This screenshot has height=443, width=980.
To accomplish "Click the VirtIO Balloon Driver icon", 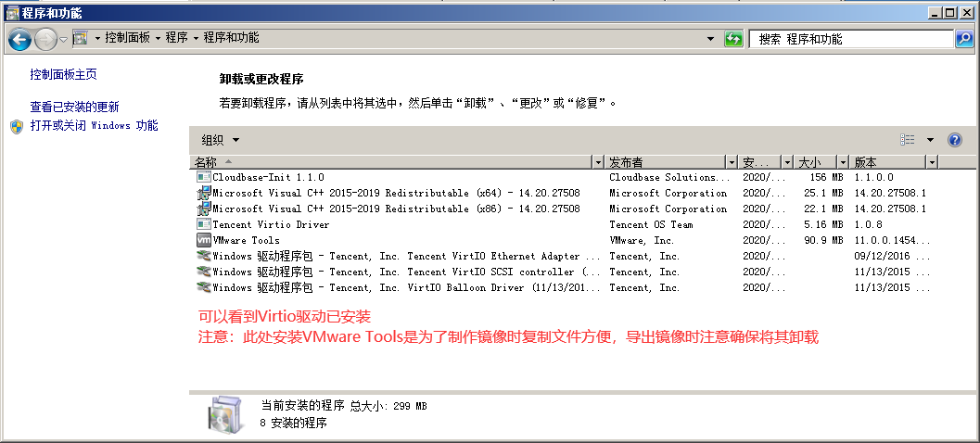I will (204, 287).
